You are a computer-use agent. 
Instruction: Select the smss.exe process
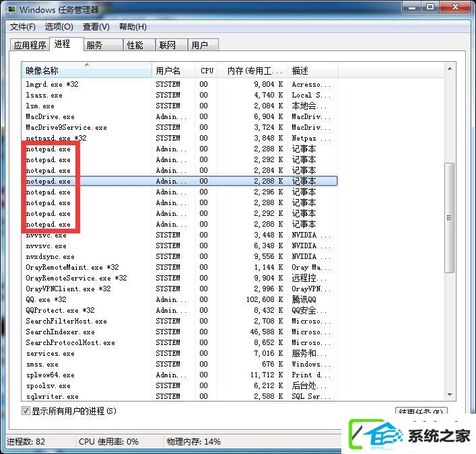point(180,365)
